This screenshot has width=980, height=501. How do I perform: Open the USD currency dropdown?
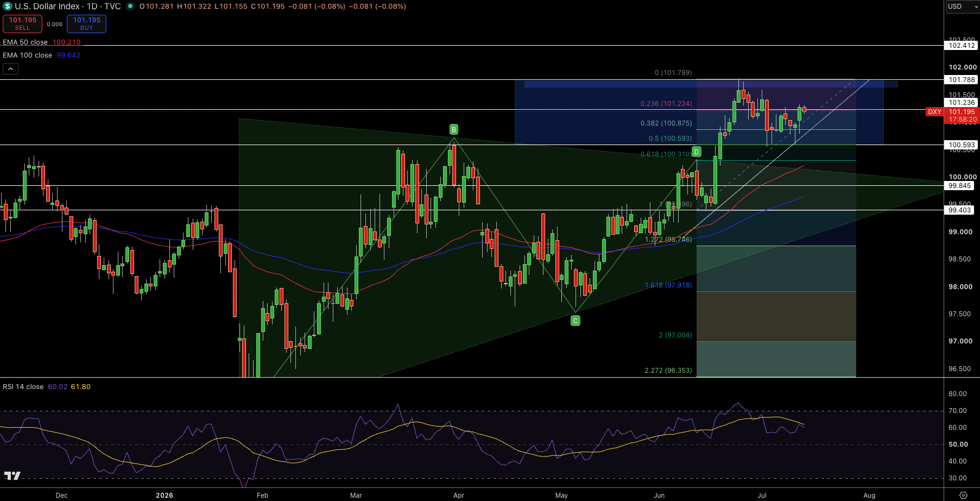963,7
